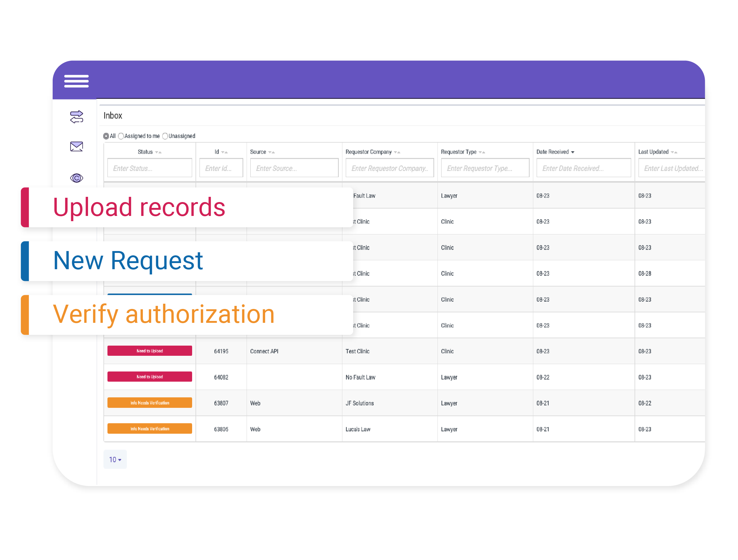Click the Need to Upload red status badge
Screen dimensions: 738x560
(x=149, y=376)
